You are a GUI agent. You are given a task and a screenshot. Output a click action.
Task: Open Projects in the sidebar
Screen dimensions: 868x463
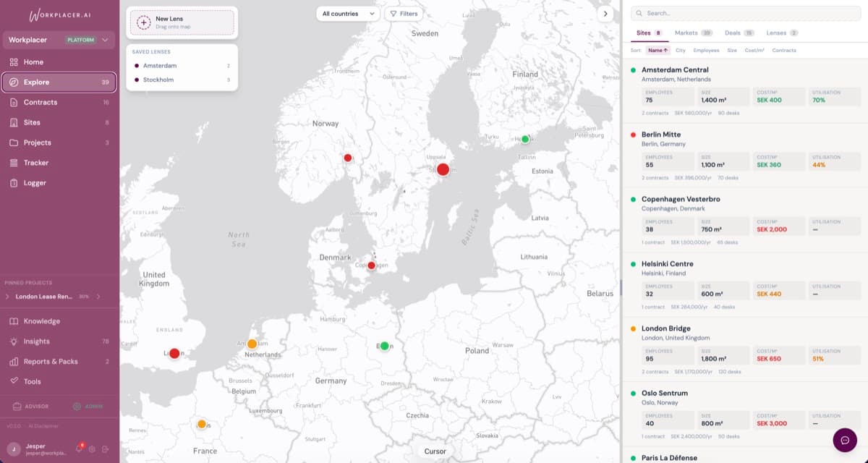click(59, 143)
